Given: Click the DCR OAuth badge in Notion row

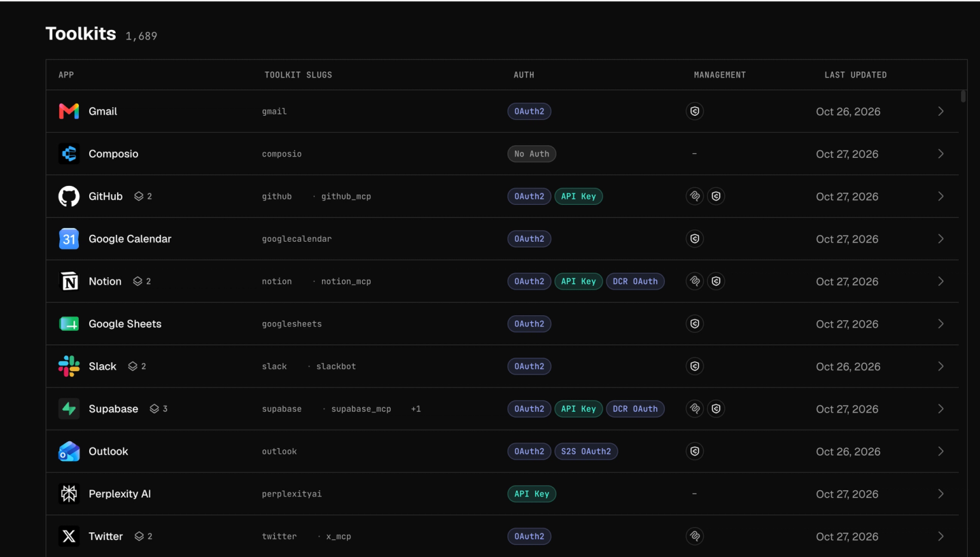Looking at the screenshot, I should (635, 281).
